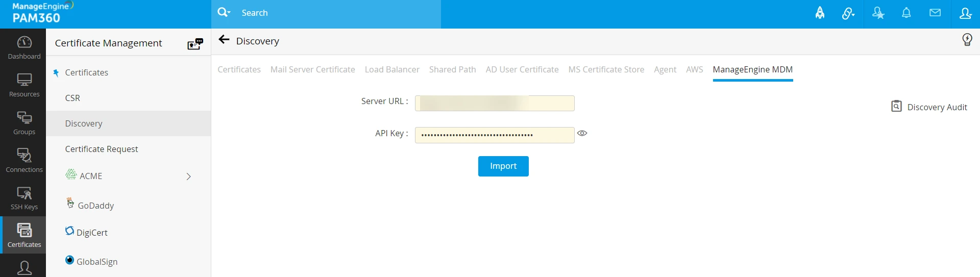
Task: Click the star user icon in top bar
Action: (x=878, y=13)
